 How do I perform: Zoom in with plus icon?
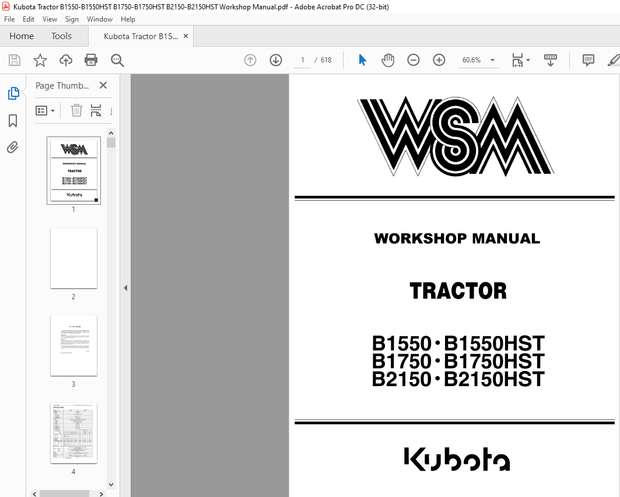tap(439, 60)
